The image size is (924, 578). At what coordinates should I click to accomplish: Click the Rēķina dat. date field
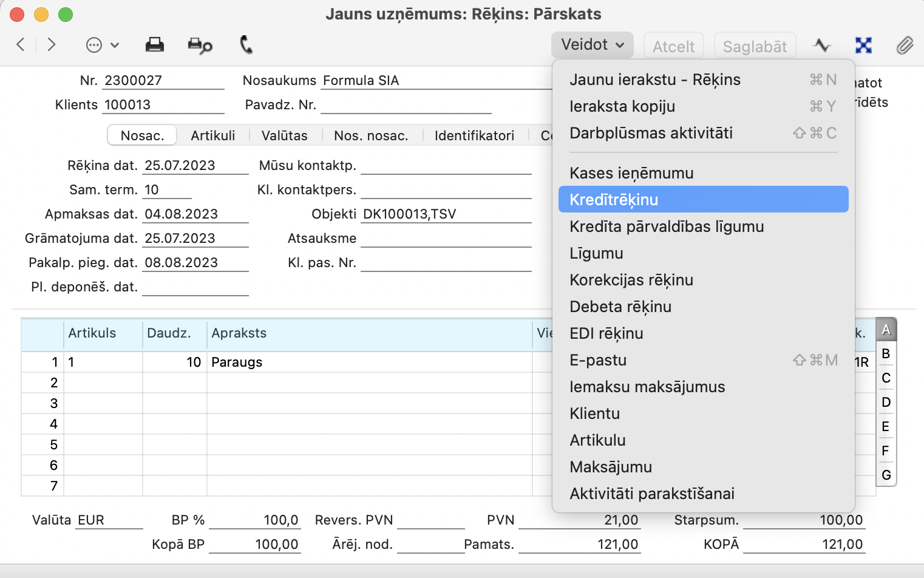pyautogui.click(x=195, y=166)
